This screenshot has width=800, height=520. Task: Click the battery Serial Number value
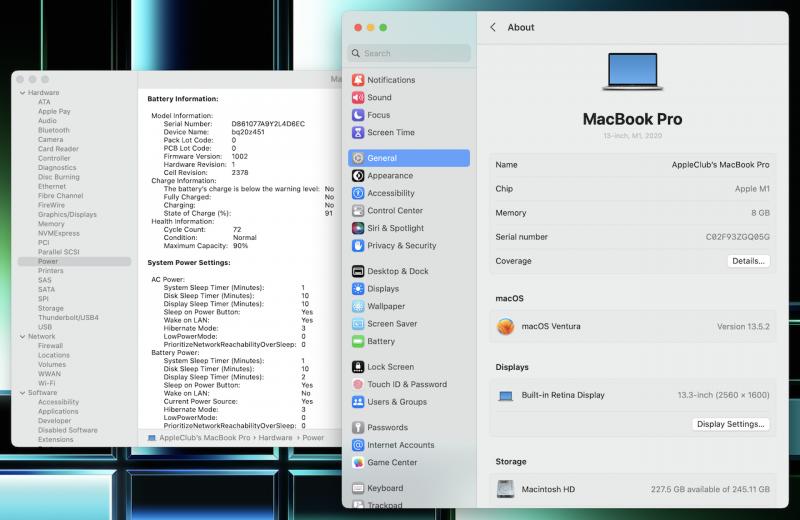(268, 124)
